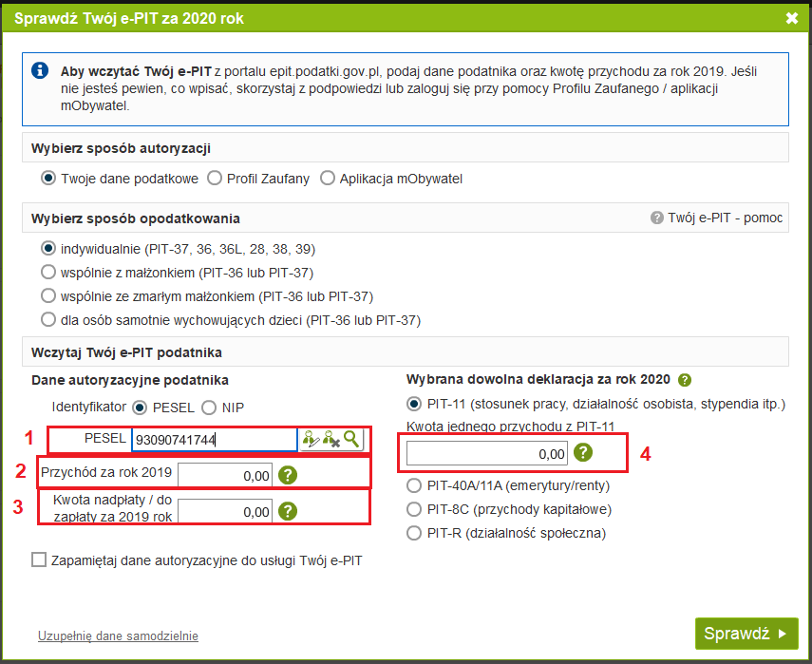
Task: Click help icon next to deklaracja za rok 2020
Action: [x=685, y=378]
